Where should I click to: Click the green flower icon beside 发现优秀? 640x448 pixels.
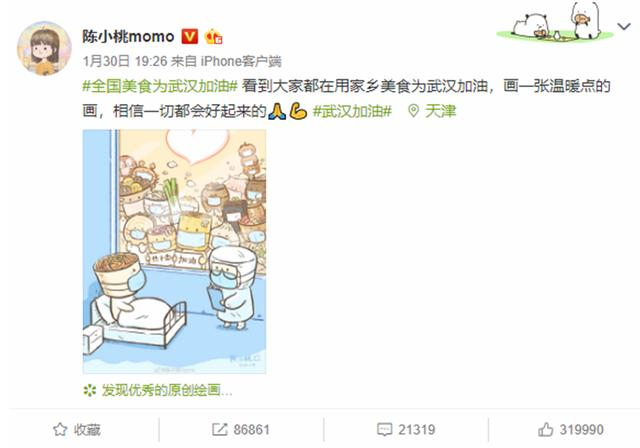[89, 390]
